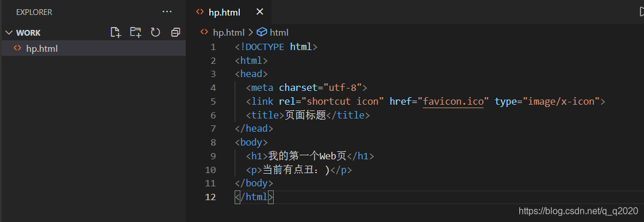This screenshot has width=644, height=222.
Task: Click the DOCTYPE keyword on line 1
Action: (x=265, y=47)
